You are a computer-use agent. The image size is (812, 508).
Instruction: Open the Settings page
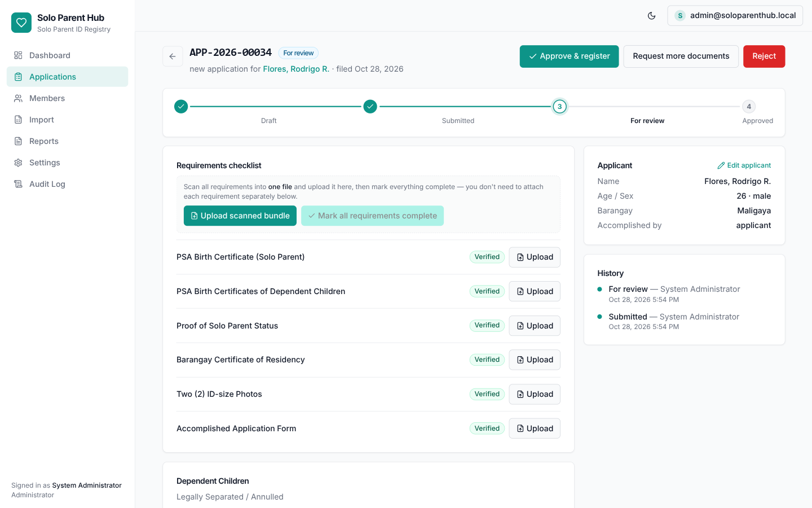67,163
